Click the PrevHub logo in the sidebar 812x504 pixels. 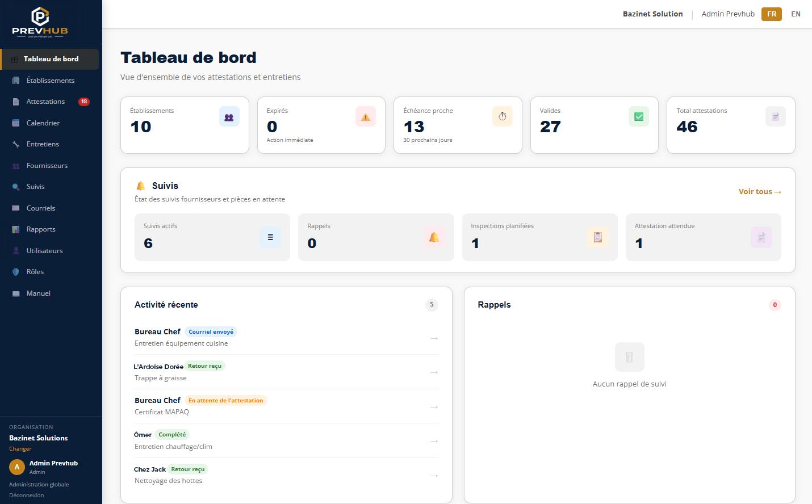pyautogui.click(x=40, y=22)
